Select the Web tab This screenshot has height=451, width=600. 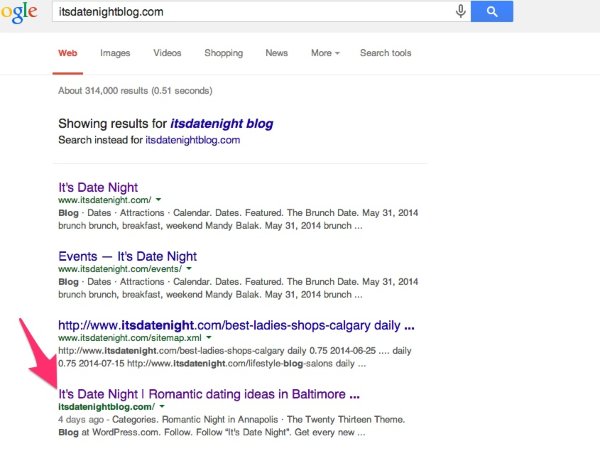pos(68,53)
